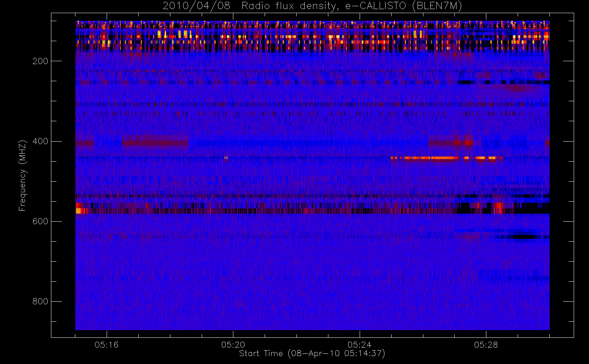Click the bright red burst near 570 MHz around 05:28
The image size is (589, 364).
pyautogui.click(x=498, y=208)
